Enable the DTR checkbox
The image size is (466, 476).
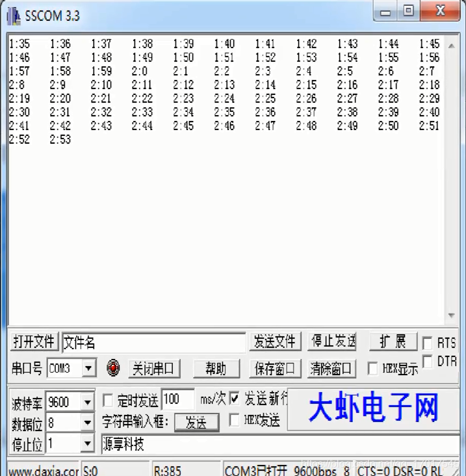427,362
